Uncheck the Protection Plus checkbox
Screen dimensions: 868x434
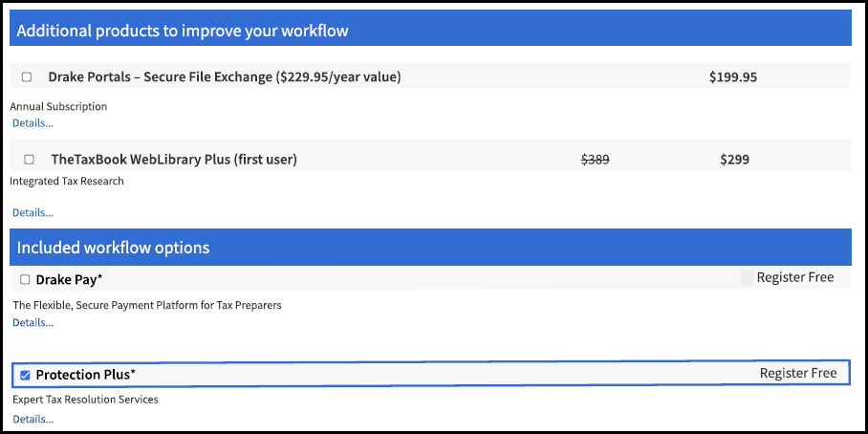coord(25,376)
